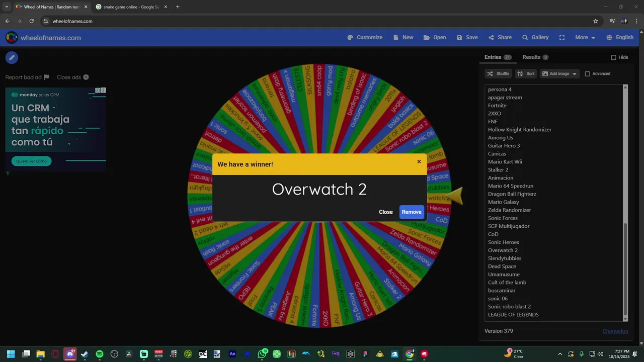Create a New wheel

[403, 38]
